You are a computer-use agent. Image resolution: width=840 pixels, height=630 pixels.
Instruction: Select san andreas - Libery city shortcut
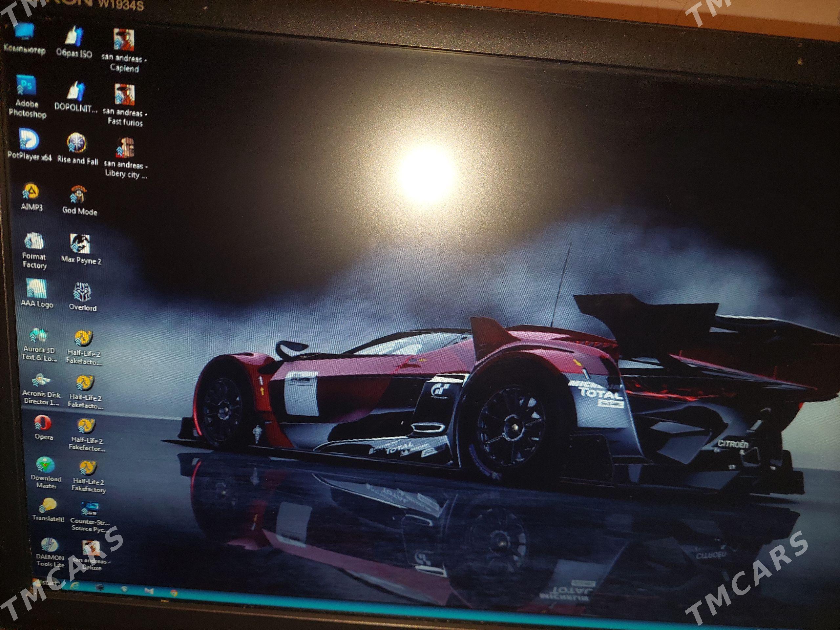(x=126, y=158)
